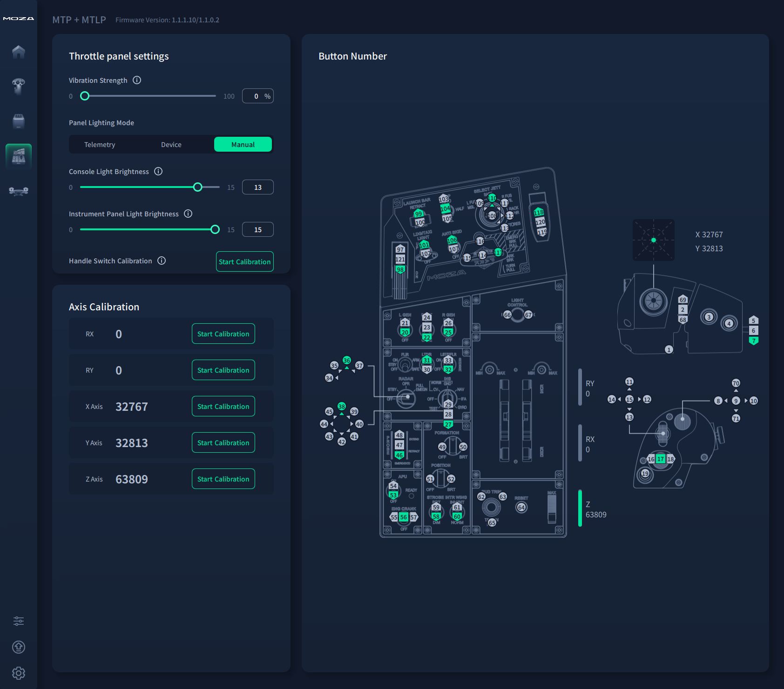This screenshot has height=689, width=784.
Task: Click the firmware upload arrow icon
Action: pos(19,647)
